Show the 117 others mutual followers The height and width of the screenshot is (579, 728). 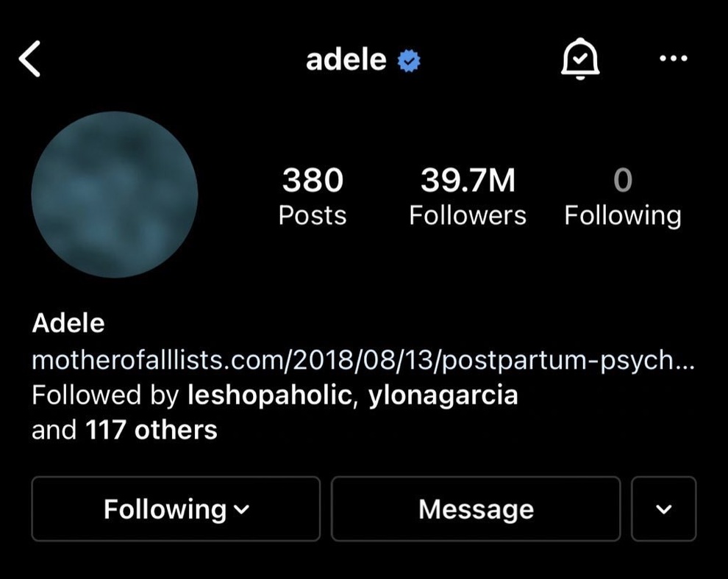151,430
